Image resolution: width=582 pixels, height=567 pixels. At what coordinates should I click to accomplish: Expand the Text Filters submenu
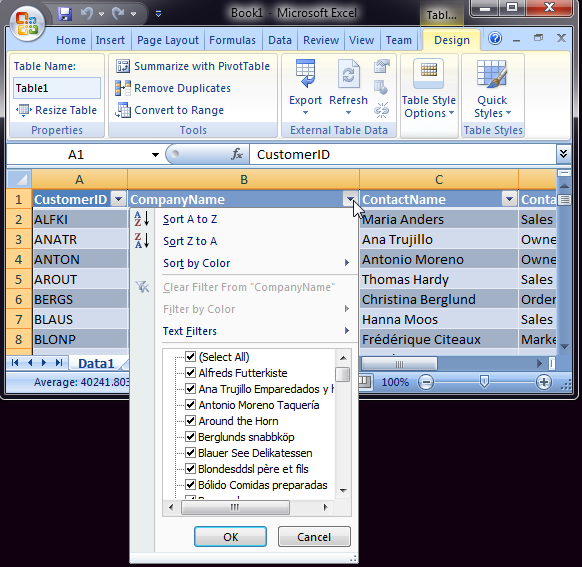pyautogui.click(x=347, y=330)
